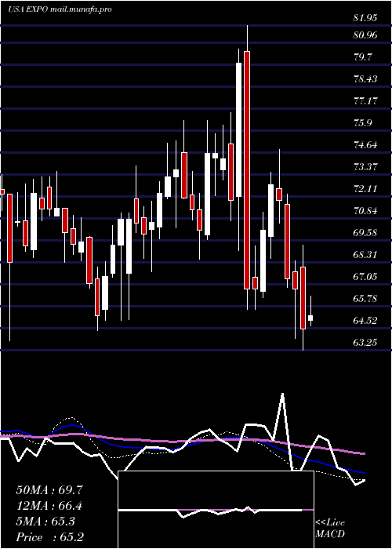Click the last small white candle at chart end

310,318
